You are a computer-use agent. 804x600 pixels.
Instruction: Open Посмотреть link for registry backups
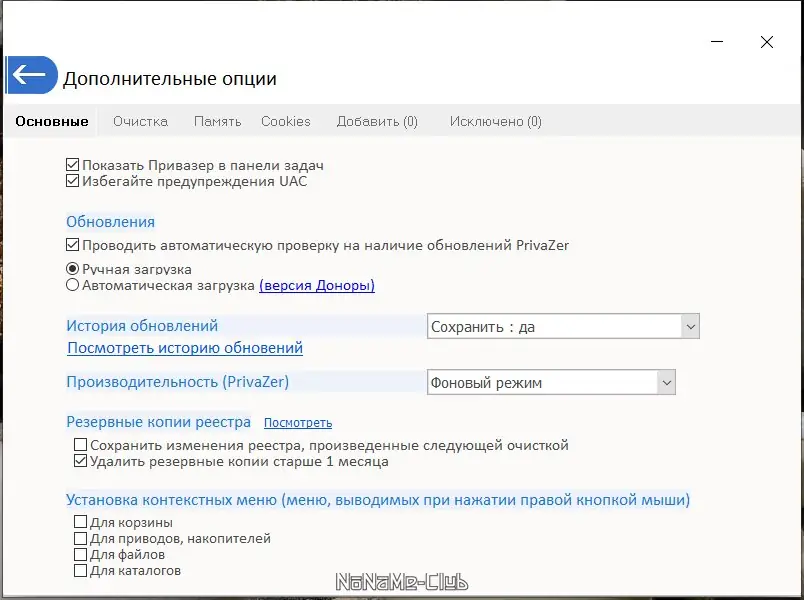tap(298, 423)
